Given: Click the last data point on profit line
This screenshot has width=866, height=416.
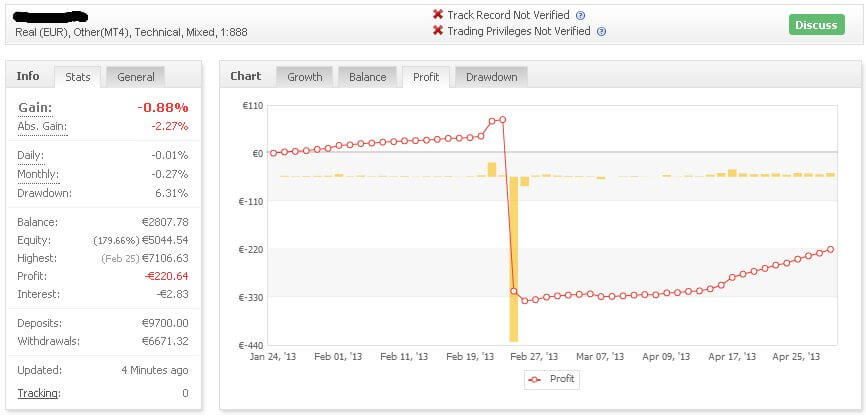Looking at the screenshot, I should 830,250.
